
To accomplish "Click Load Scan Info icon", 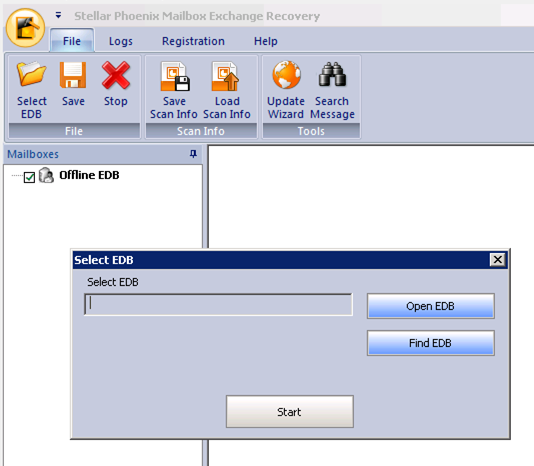I will [x=225, y=76].
